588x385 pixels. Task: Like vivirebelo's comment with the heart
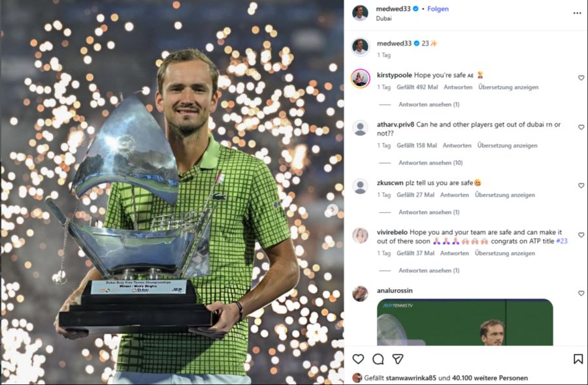click(581, 235)
